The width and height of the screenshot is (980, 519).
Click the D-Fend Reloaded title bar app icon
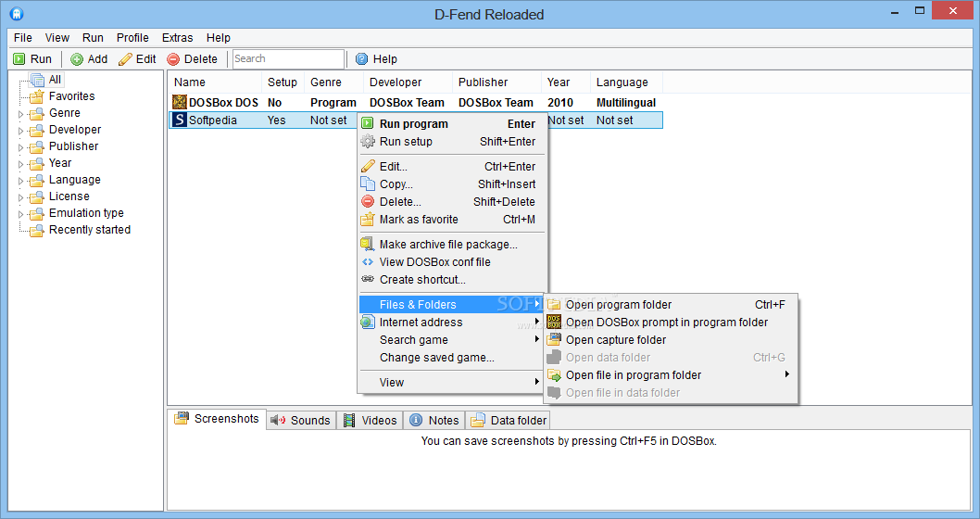click(17, 13)
